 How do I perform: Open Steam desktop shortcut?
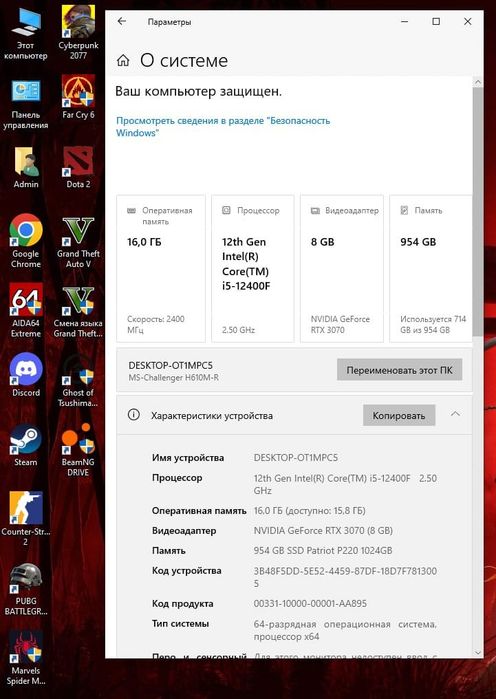[x=26, y=445]
